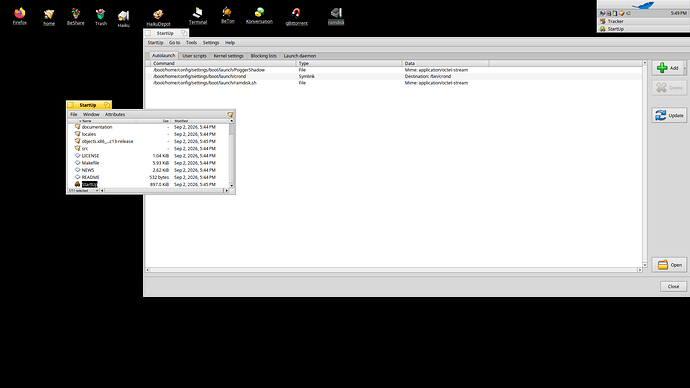The width and height of the screenshot is (690, 388).
Task: Click Tracker vertical scrollbar down arrow
Action: (x=231, y=186)
